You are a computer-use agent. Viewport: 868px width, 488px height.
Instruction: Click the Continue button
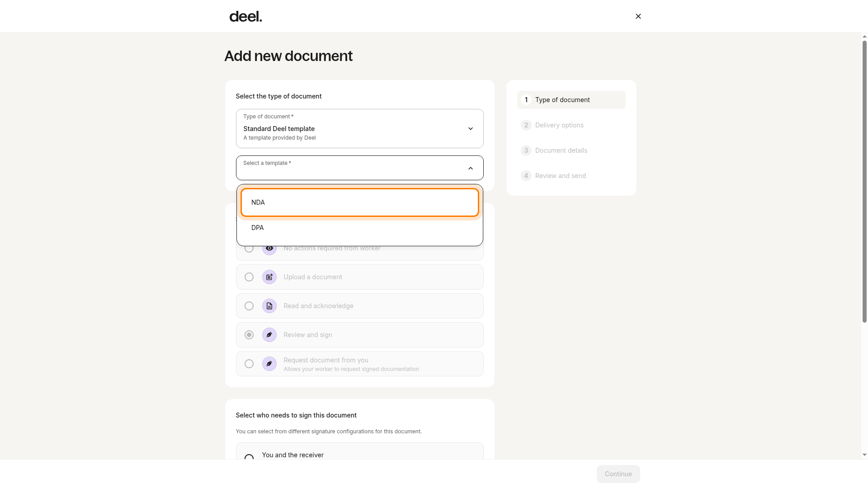[x=618, y=474]
